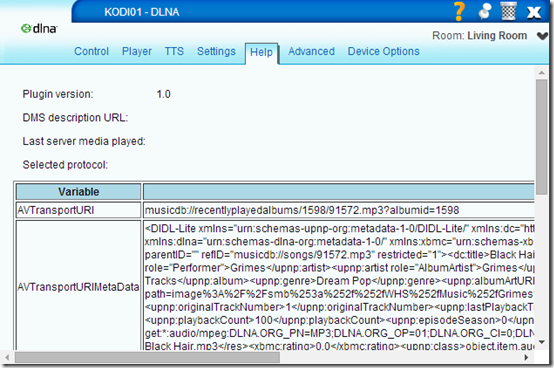Open the Player tab
Screen dimensions: 554x368
click(137, 51)
